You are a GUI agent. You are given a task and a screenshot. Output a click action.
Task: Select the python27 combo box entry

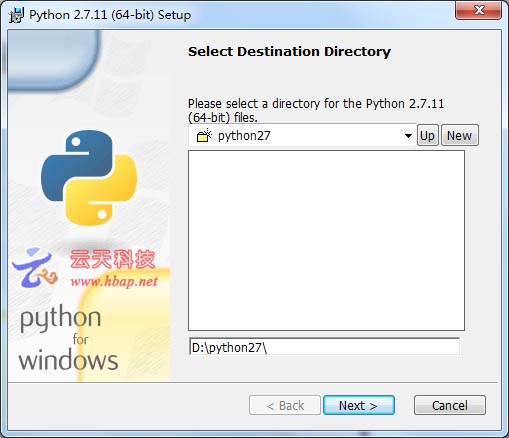click(x=302, y=136)
